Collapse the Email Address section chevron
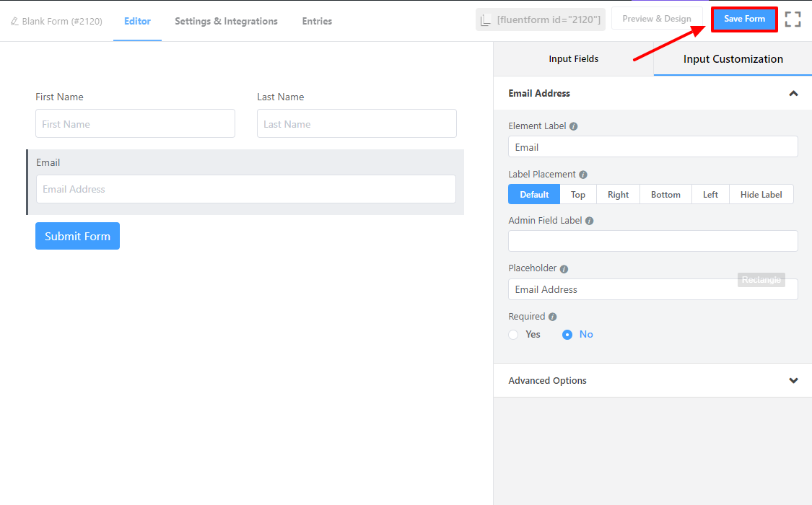This screenshot has width=812, height=505. 793,94
